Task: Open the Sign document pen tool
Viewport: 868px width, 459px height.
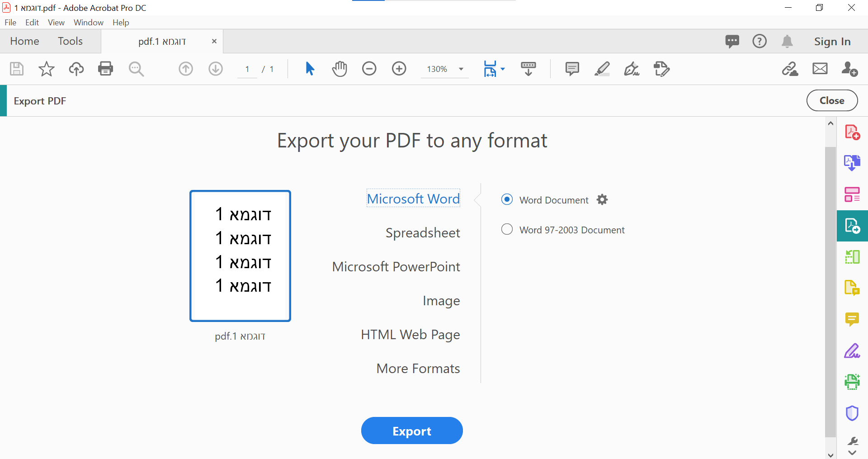Action: tap(632, 69)
